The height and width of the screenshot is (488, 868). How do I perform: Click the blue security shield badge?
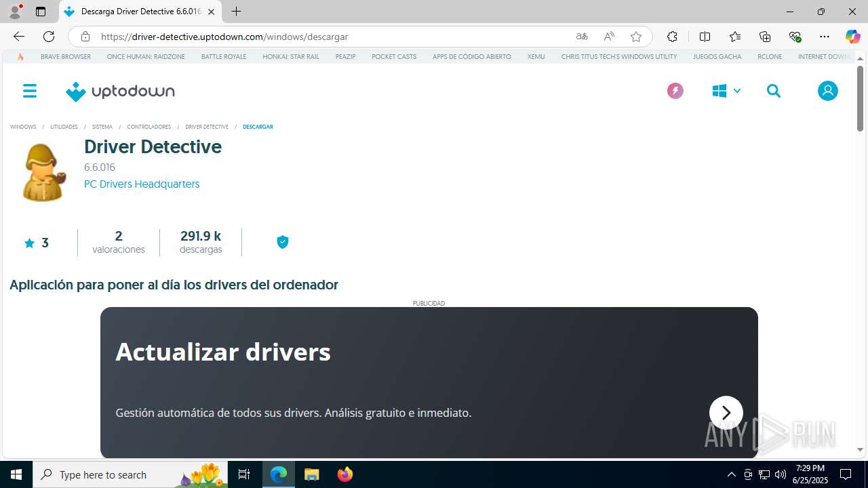[x=283, y=242]
